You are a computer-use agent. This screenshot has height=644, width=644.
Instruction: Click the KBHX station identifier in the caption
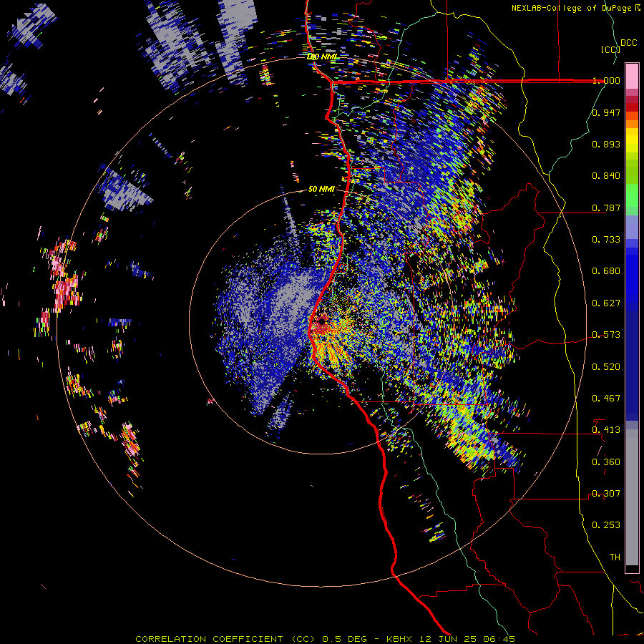(x=399, y=639)
